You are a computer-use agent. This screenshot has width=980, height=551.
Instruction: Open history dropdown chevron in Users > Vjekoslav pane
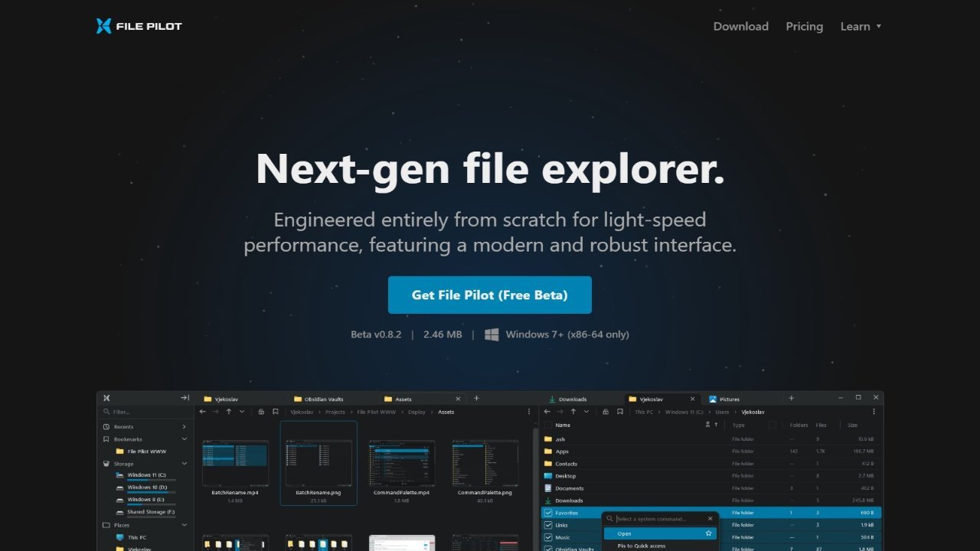click(586, 412)
